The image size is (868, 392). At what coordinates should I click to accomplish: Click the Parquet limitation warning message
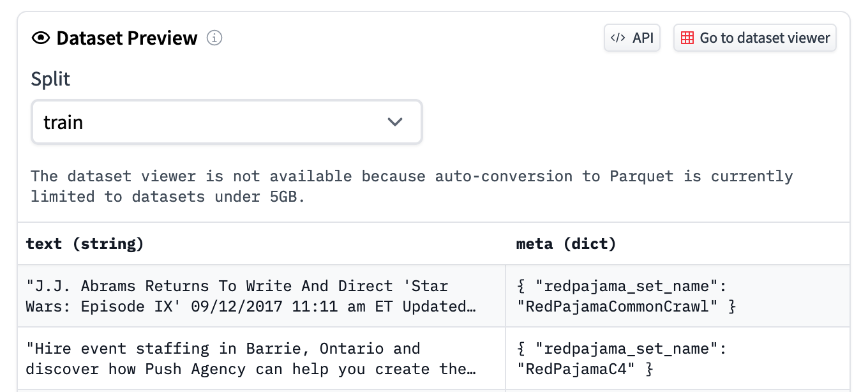click(412, 186)
